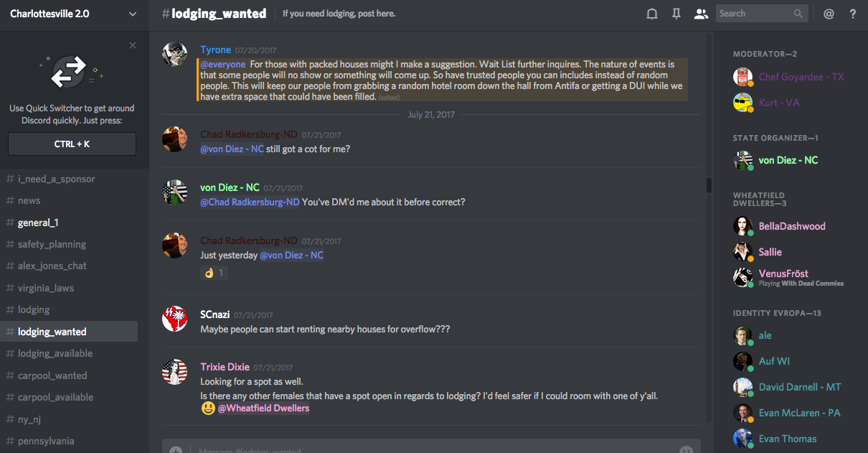
Task: Switch to the safety_planning channel
Action: tap(52, 244)
